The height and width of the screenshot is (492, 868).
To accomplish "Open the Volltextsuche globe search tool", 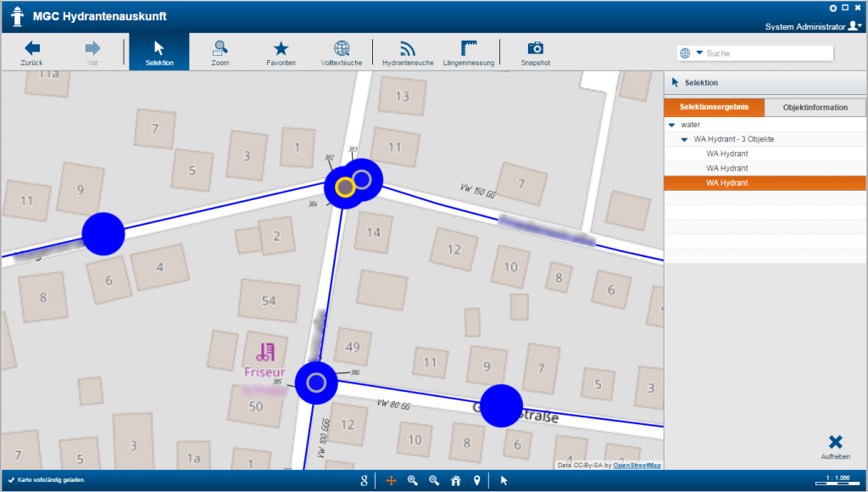I will [342, 53].
